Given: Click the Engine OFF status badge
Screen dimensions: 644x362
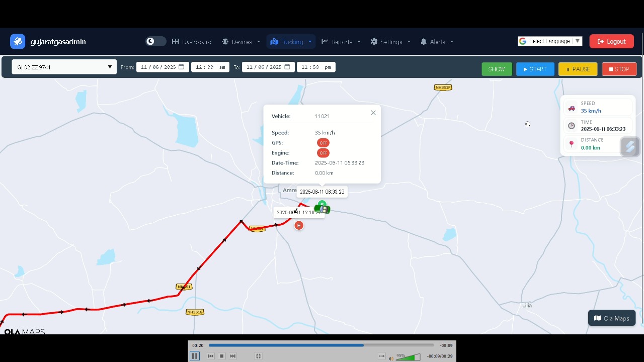Looking at the screenshot, I should click(x=323, y=152).
